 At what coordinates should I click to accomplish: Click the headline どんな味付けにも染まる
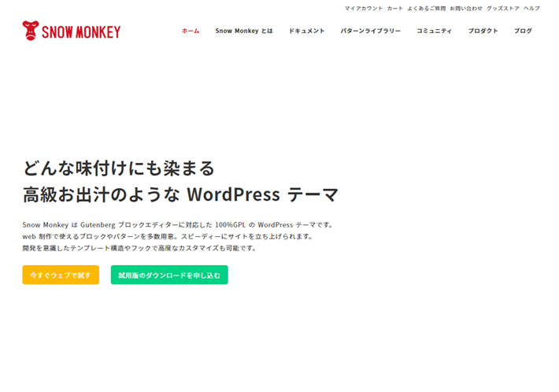[119, 168]
